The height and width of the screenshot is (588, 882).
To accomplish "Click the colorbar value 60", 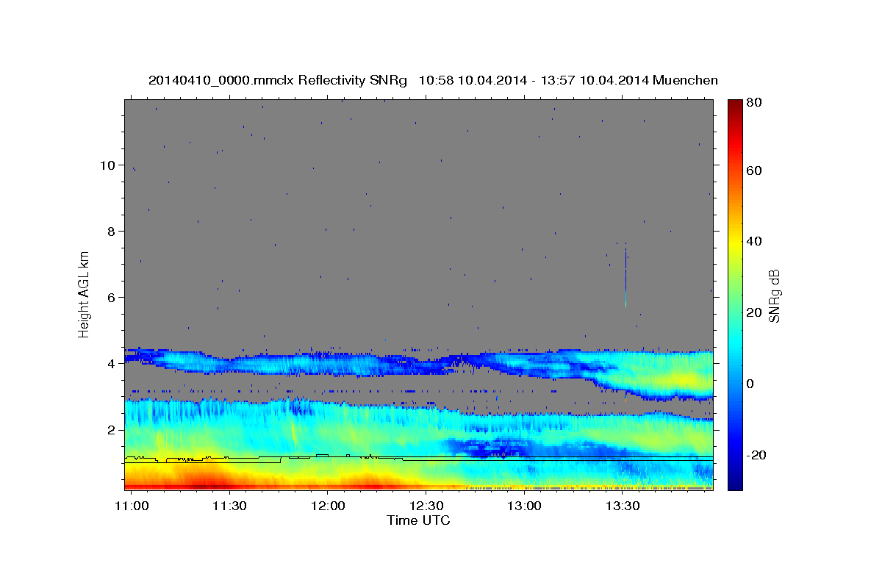I will click(x=753, y=171).
